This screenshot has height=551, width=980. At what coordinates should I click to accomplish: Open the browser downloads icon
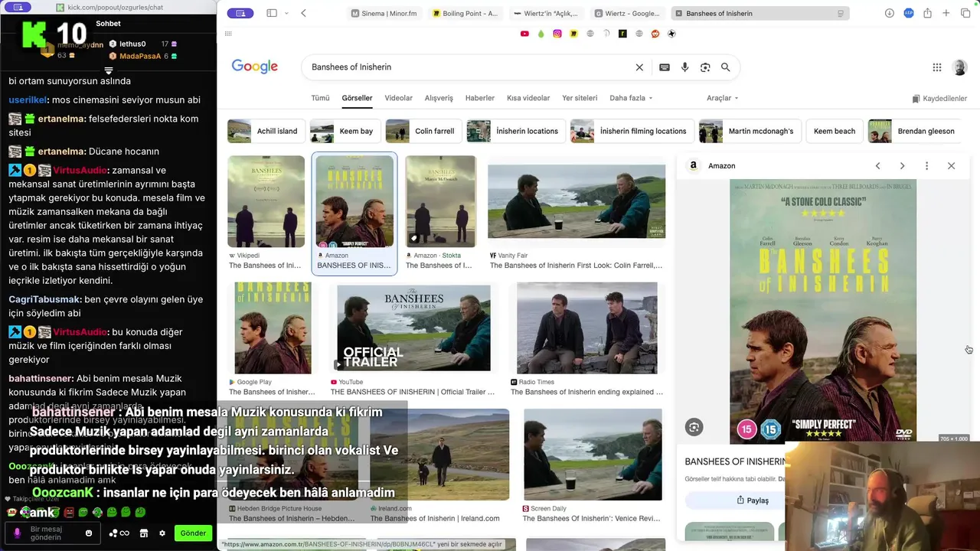(889, 13)
